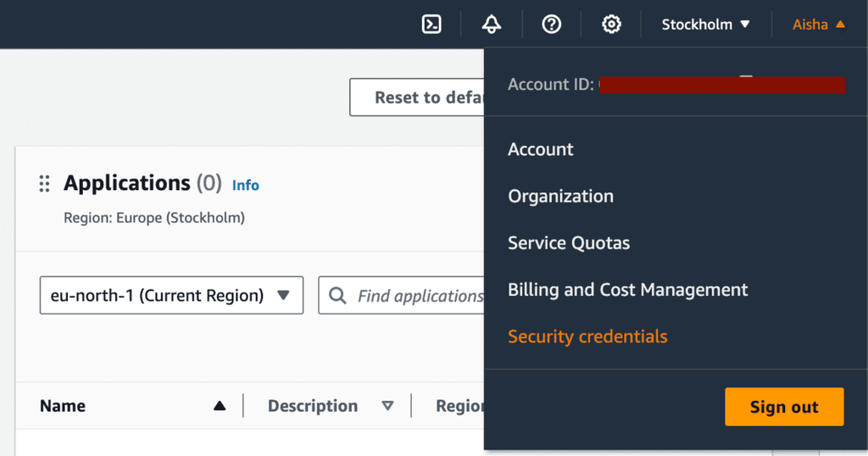Choose Service Quotas menu entry
This screenshot has width=868, height=456.
[569, 243]
